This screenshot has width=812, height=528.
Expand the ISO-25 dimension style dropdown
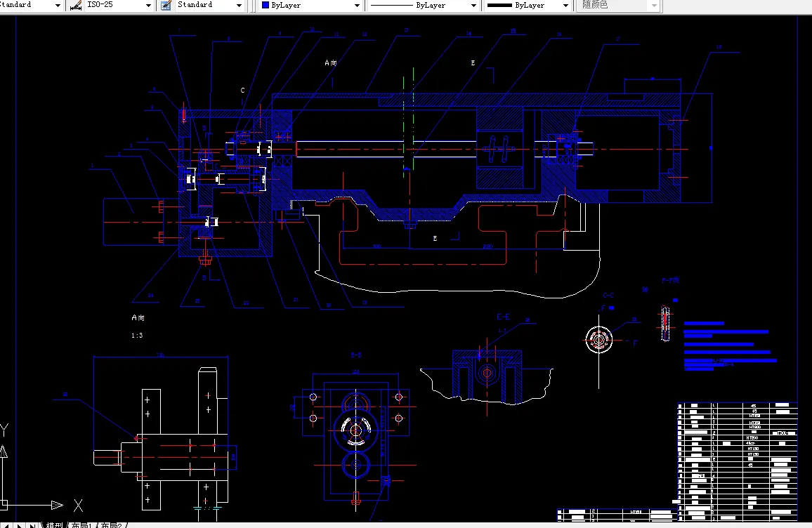(x=148, y=5)
